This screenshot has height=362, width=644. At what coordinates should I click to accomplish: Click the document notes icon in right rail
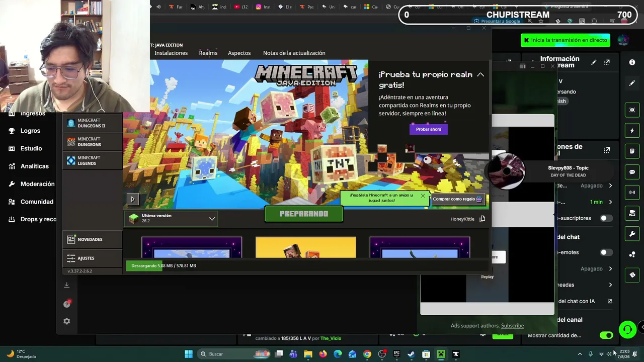(x=632, y=151)
